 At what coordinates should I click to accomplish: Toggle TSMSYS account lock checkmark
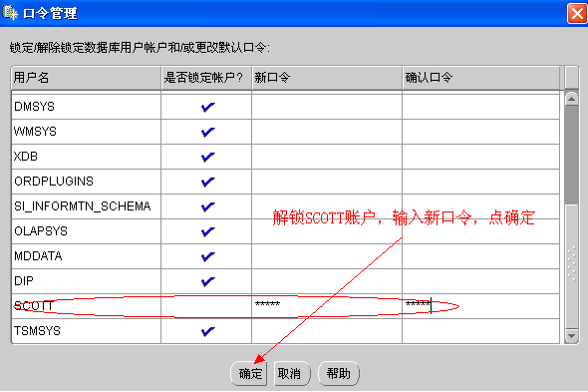pyautogui.click(x=207, y=331)
